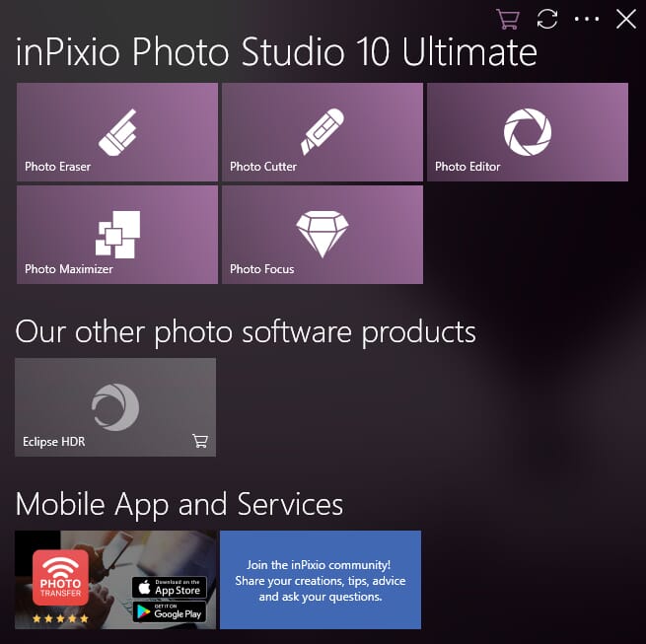Screen dimensions: 646x644
Task: Select the Eclipse HDR crescent icon
Action: [x=115, y=407]
